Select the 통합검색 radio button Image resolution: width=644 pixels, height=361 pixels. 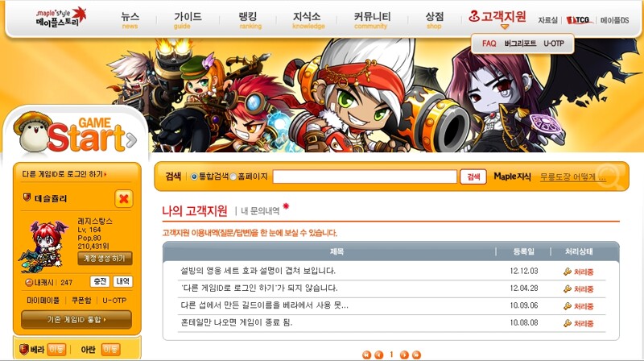194,176
